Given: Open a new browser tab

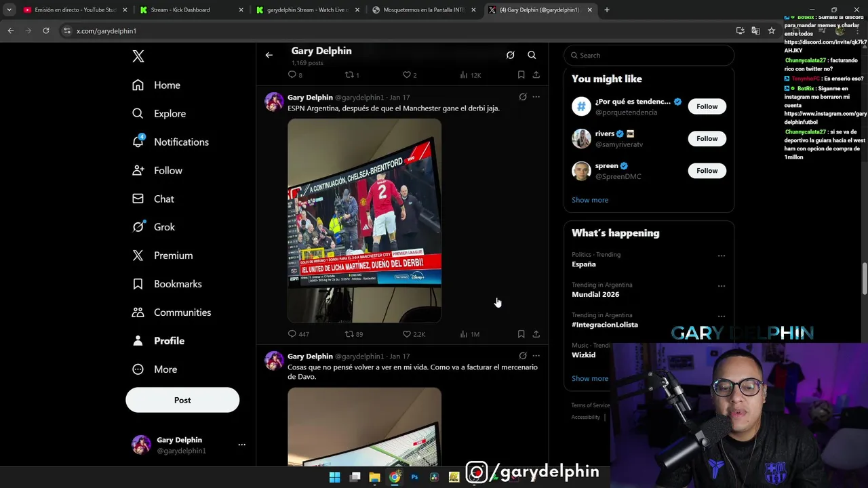Looking at the screenshot, I should coord(607,10).
